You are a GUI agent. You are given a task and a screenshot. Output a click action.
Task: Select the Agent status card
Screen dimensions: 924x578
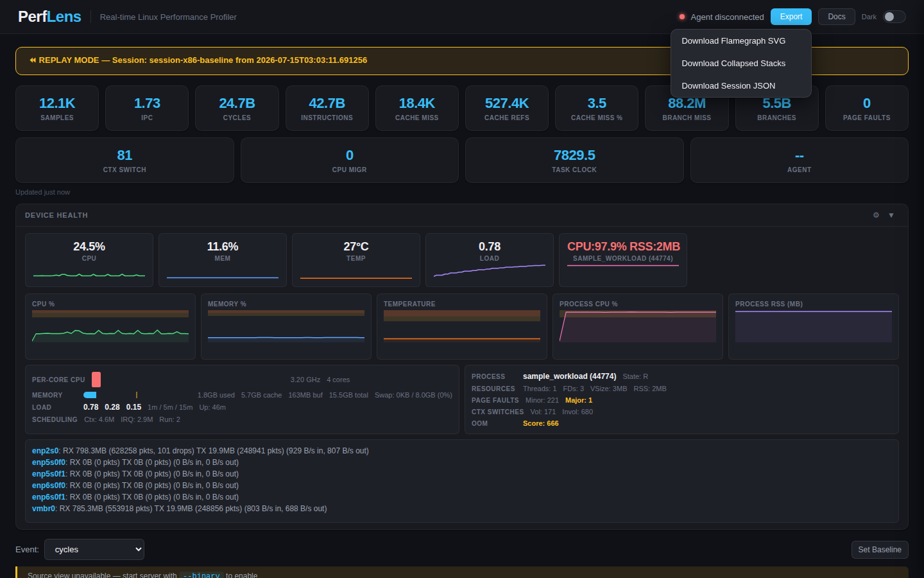(800, 161)
